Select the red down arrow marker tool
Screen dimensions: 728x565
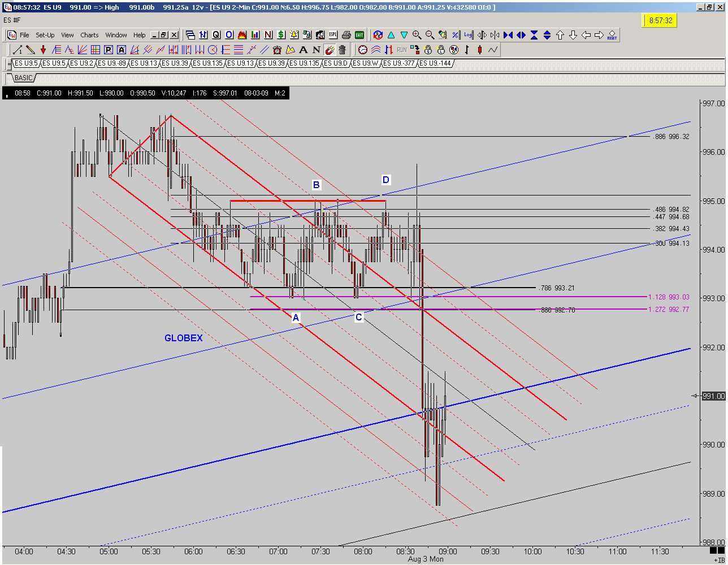pyautogui.click(x=43, y=50)
